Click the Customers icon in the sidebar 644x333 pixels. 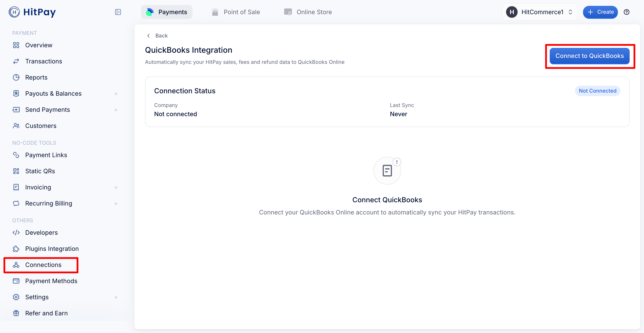(x=16, y=126)
